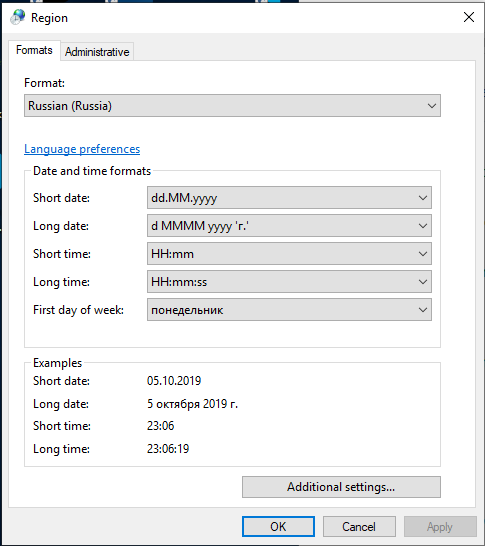Screen dimensions: 485x546
Task: Click the Format: label
Action: [45, 83]
